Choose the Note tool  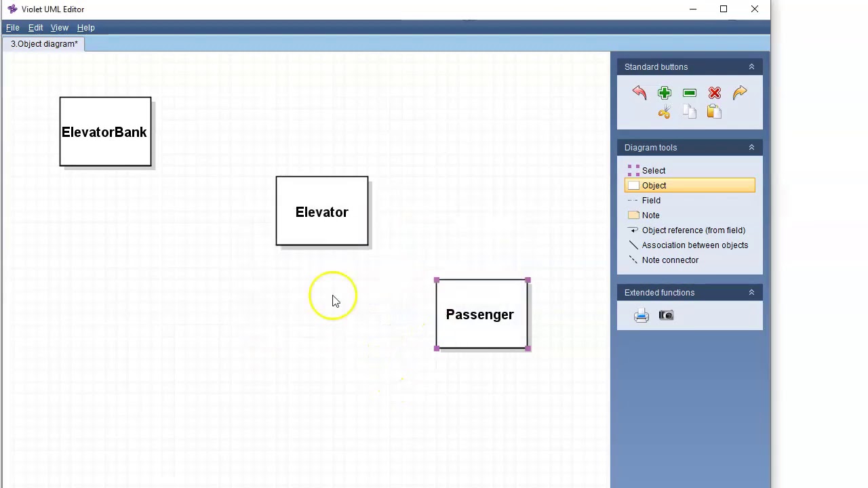(690, 216)
